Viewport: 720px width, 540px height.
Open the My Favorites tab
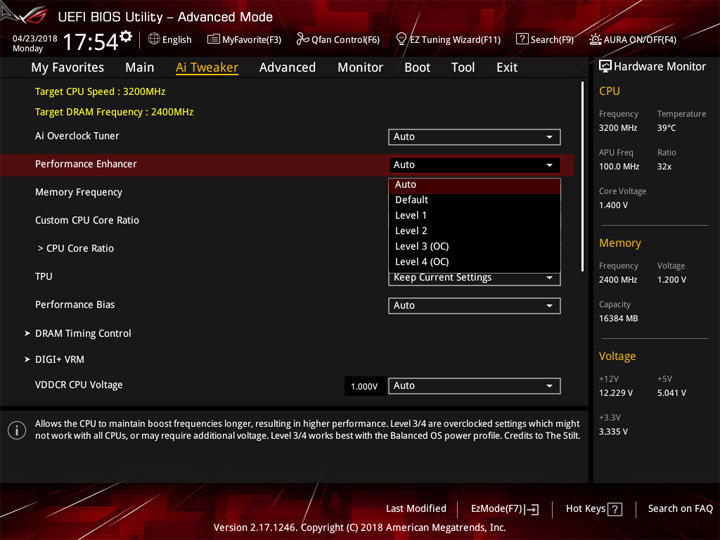[x=68, y=68]
